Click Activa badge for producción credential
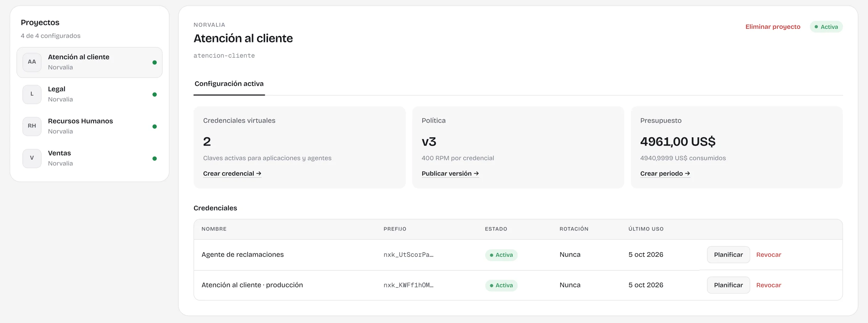Image resolution: width=868 pixels, height=323 pixels. click(501, 286)
